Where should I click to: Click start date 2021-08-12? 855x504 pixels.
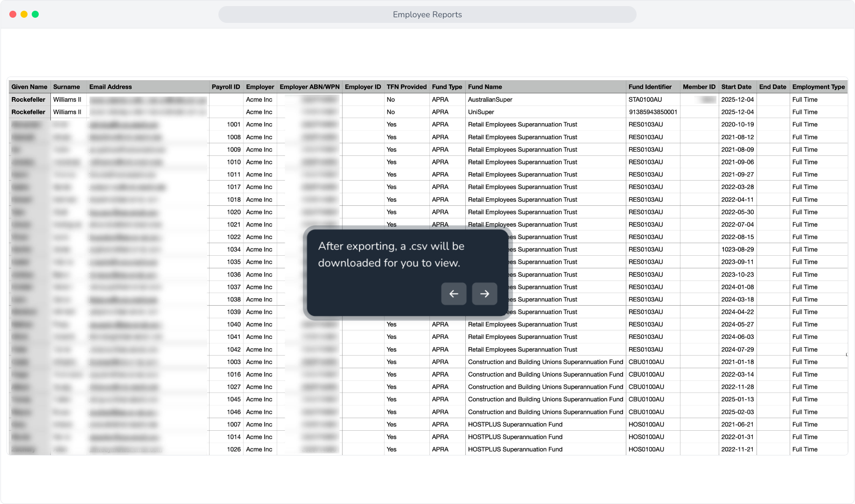[737, 137]
